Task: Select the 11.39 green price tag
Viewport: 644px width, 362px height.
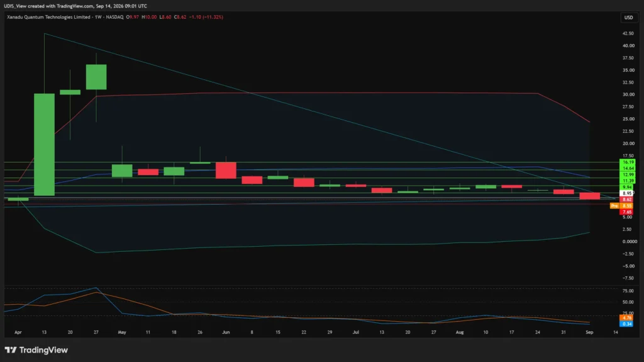Action: pos(627,181)
